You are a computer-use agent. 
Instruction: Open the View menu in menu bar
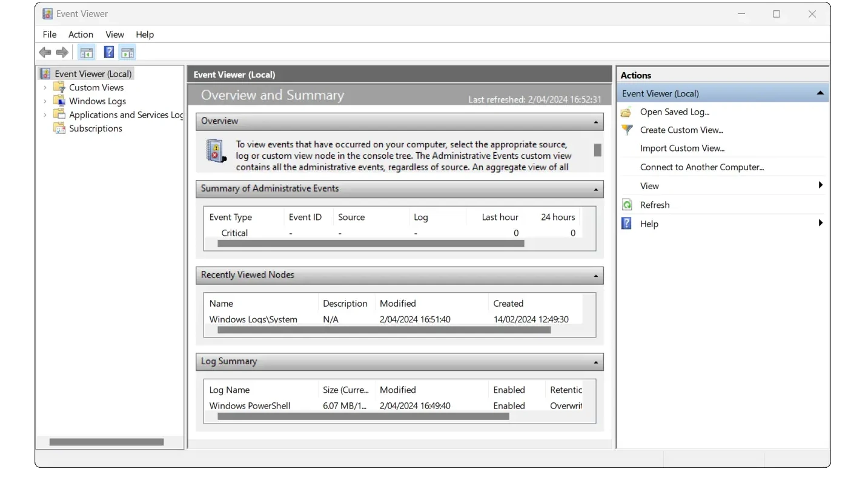tap(114, 35)
